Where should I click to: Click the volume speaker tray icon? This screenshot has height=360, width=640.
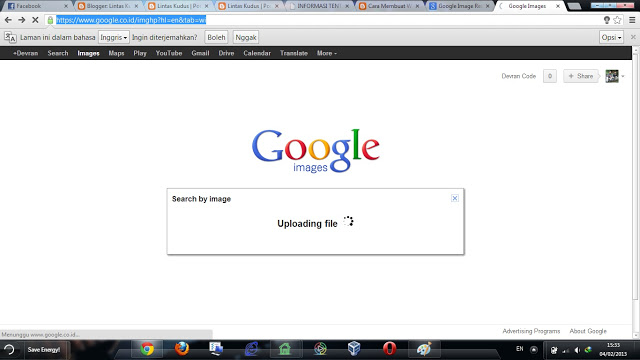coord(577,350)
